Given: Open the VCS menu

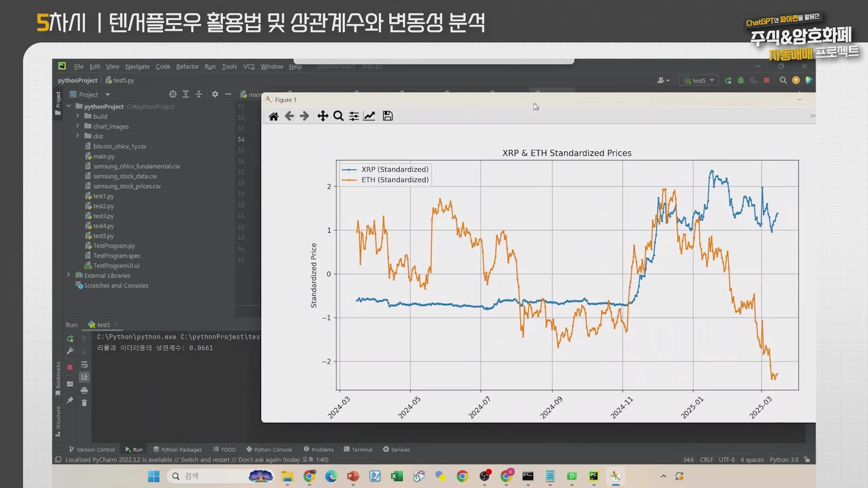Looking at the screenshot, I should click(249, 66).
